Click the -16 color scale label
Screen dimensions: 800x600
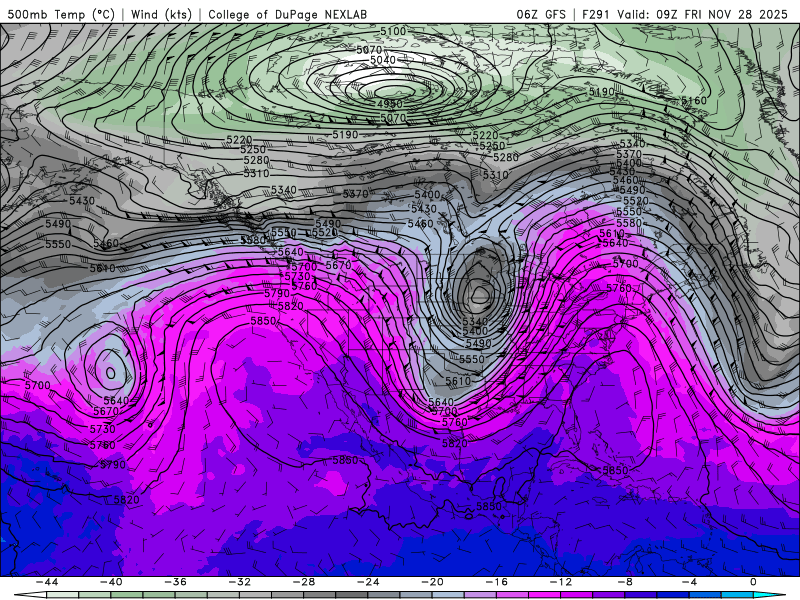point(497,582)
